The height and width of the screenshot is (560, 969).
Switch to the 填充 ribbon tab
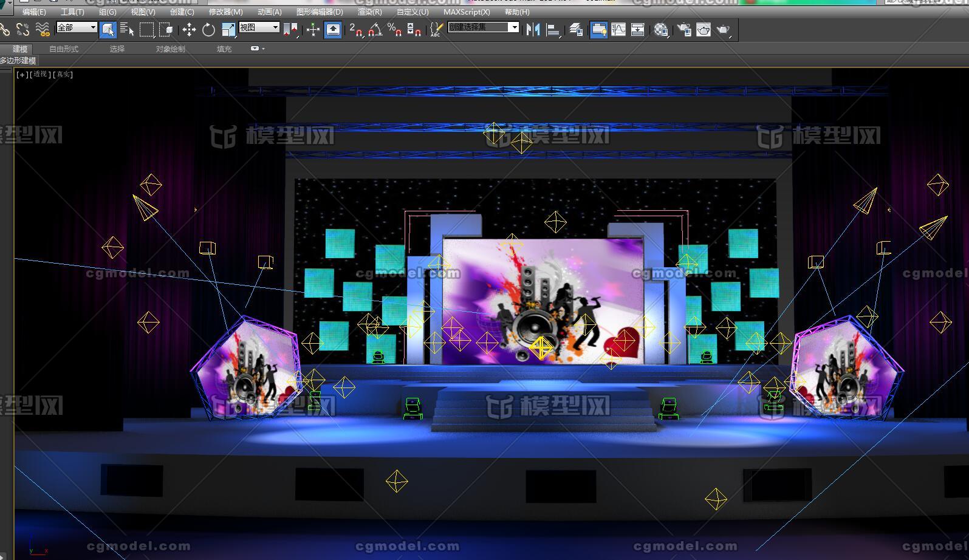click(x=224, y=49)
